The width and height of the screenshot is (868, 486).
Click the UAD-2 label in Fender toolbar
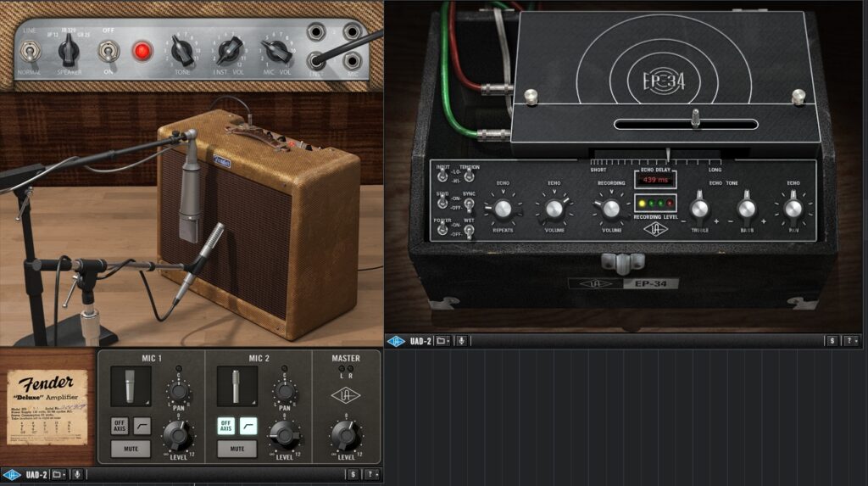[x=36, y=475]
